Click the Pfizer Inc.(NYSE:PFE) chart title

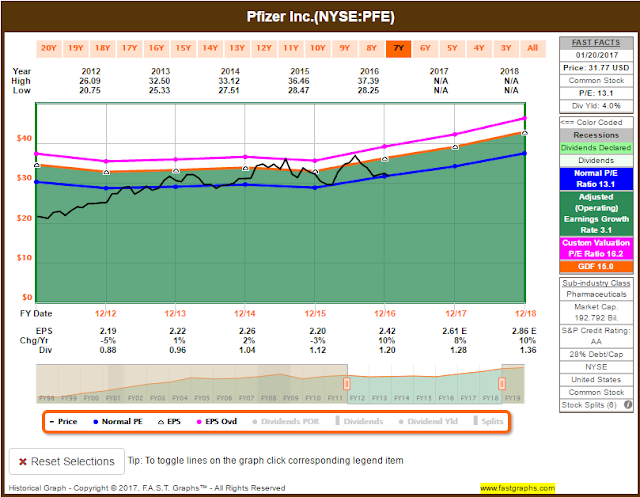[x=320, y=17]
